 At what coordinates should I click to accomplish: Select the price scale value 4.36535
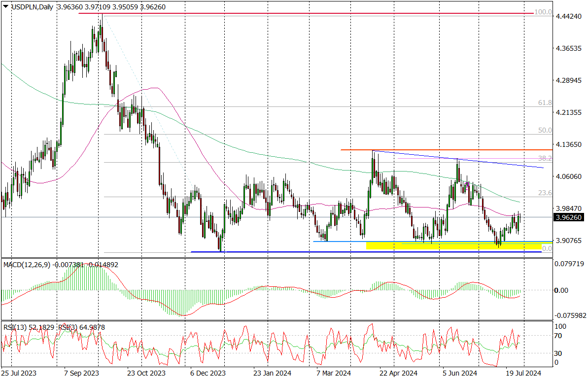[x=569, y=48]
